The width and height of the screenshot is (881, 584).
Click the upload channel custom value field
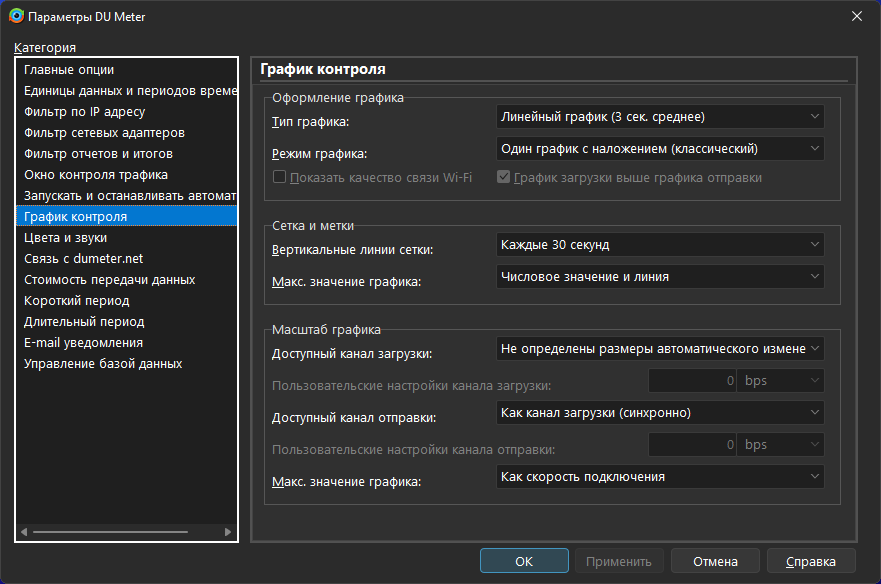(692, 445)
